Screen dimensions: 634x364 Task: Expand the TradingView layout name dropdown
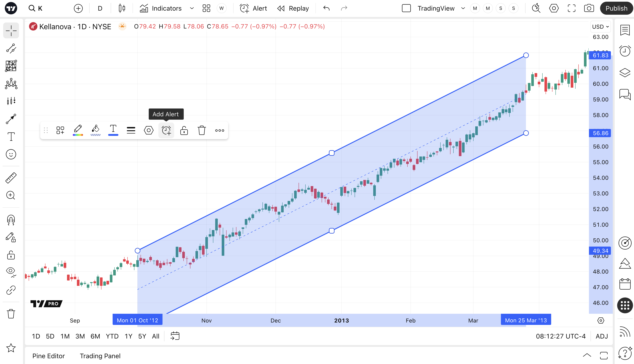tap(463, 8)
